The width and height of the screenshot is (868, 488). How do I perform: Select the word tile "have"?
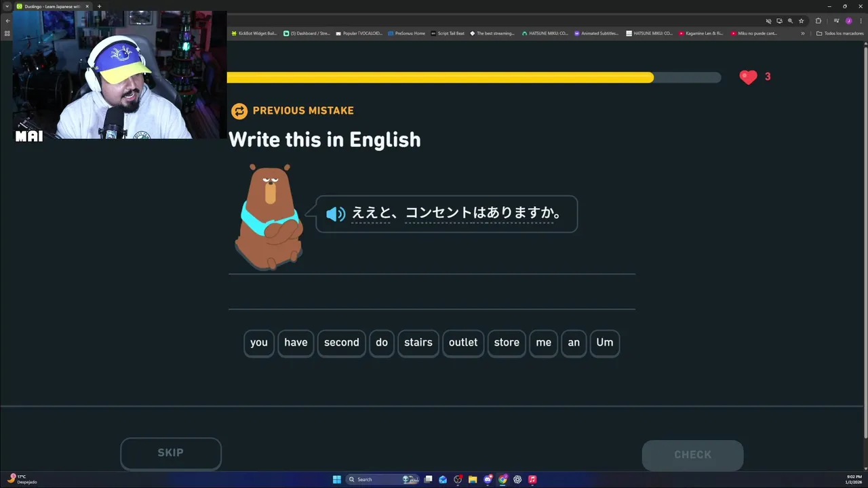[x=296, y=343]
